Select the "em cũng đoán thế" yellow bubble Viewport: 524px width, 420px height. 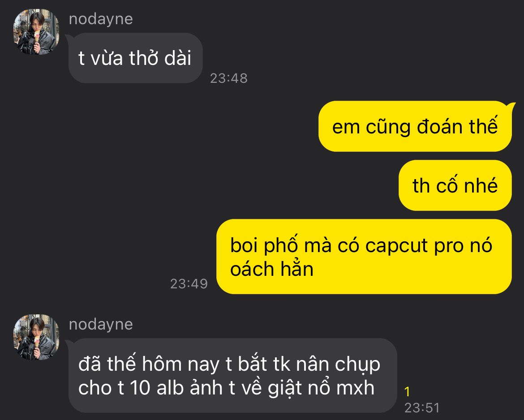[415, 126]
